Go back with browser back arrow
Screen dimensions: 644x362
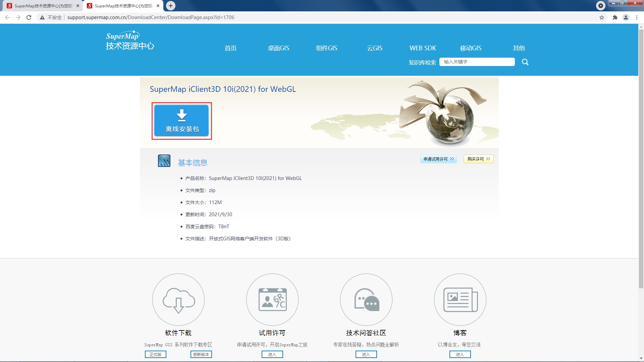[x=7, y=17]
